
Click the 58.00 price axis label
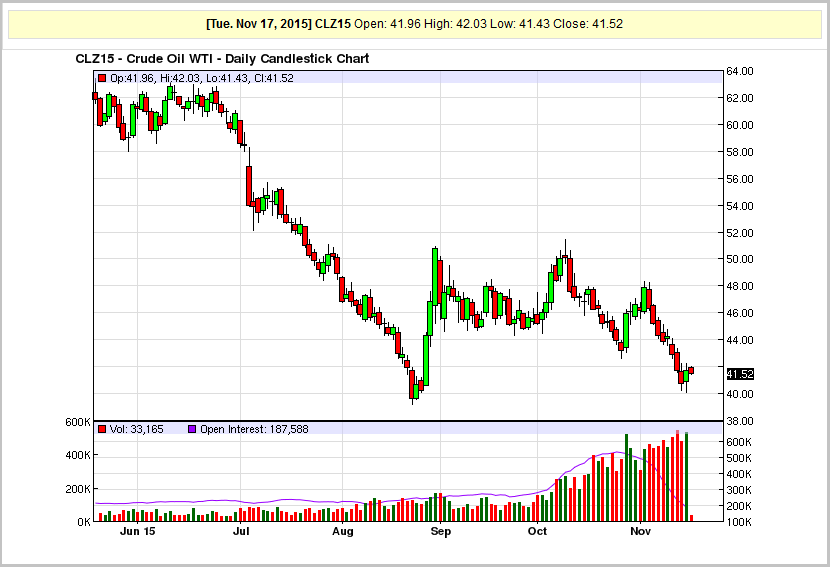click(x=739, y=152)
